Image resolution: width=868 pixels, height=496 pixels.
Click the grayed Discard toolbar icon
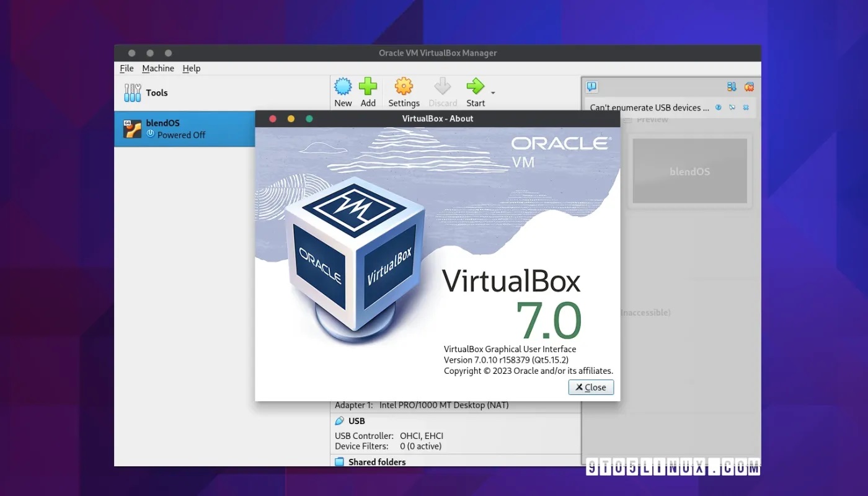point(443,86)
